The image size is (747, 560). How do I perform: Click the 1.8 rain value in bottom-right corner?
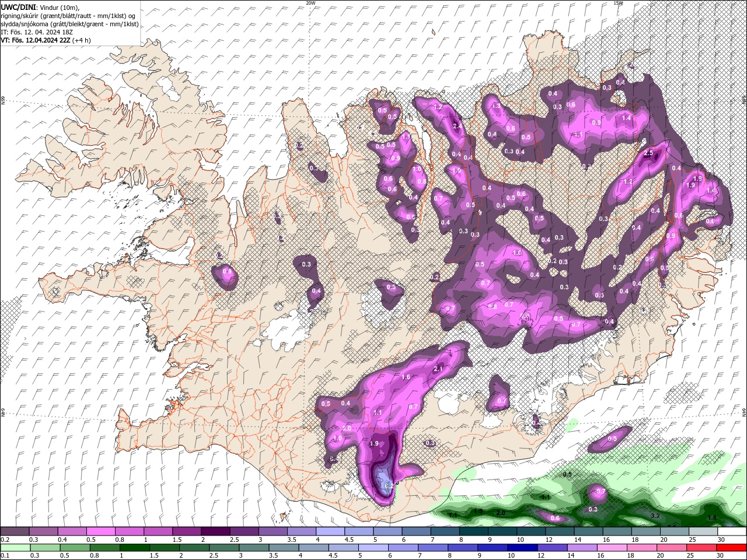click(x=711, y=517)
